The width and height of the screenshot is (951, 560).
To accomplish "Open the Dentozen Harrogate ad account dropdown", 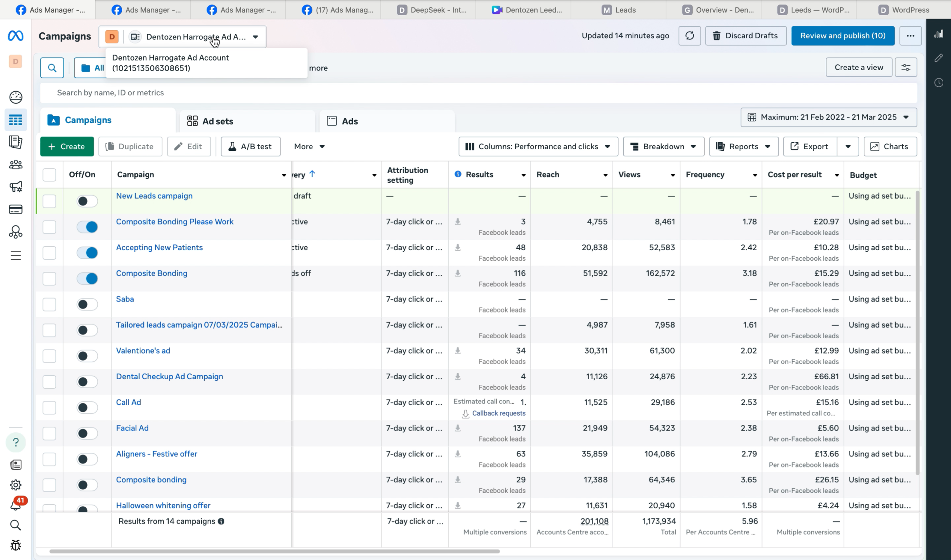I will [183, 37].
